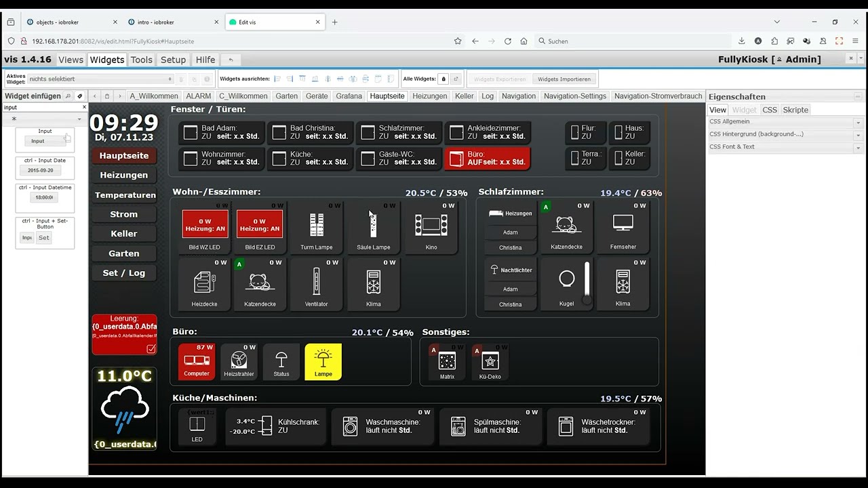
Task: Select the Waschmaschine icon
Action: [x=350, y=426]
